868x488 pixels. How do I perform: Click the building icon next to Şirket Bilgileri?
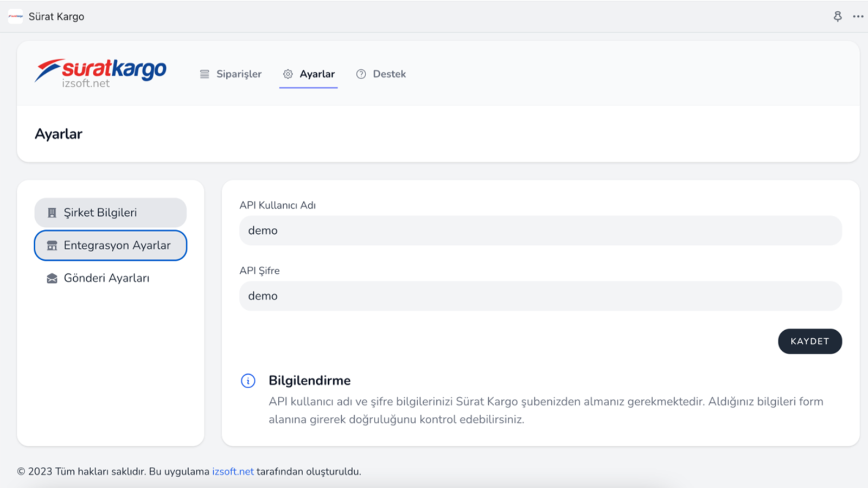pyautogui.click(x=52, y=213)
